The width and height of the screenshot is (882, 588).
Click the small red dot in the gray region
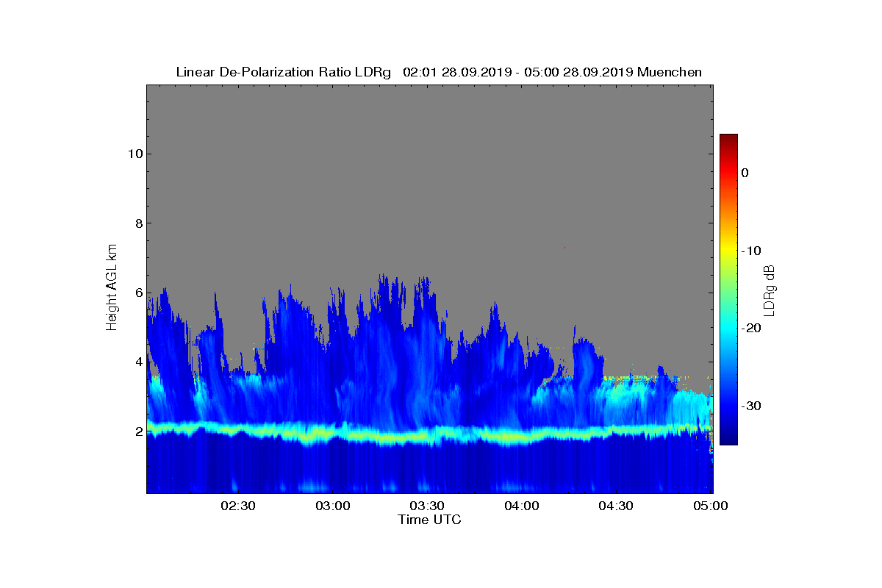[564, 248]
